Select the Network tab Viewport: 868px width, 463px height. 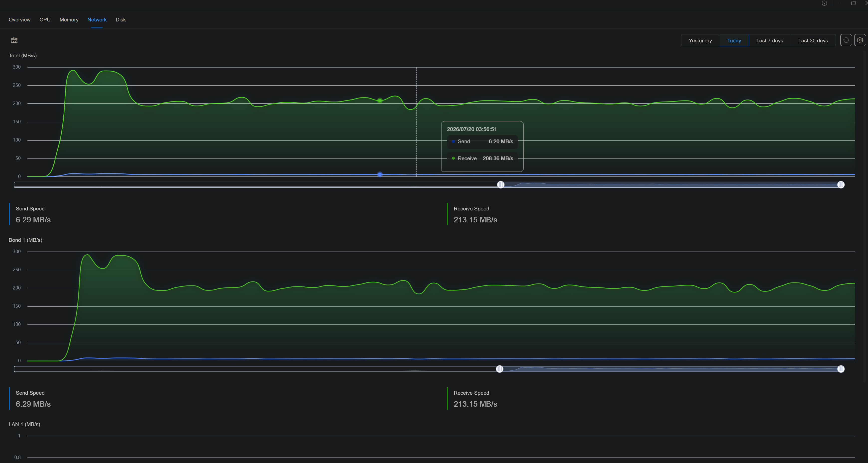pos(97,19)
